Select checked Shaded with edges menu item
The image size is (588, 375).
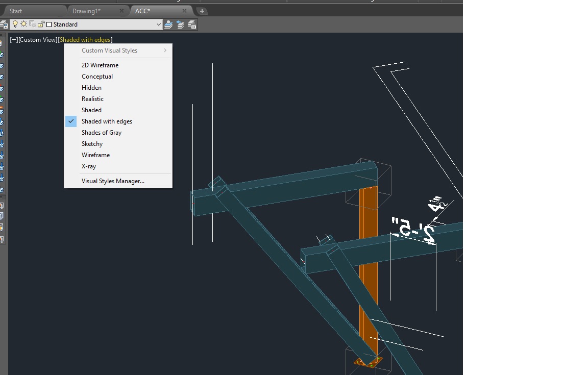pos(118,121)
